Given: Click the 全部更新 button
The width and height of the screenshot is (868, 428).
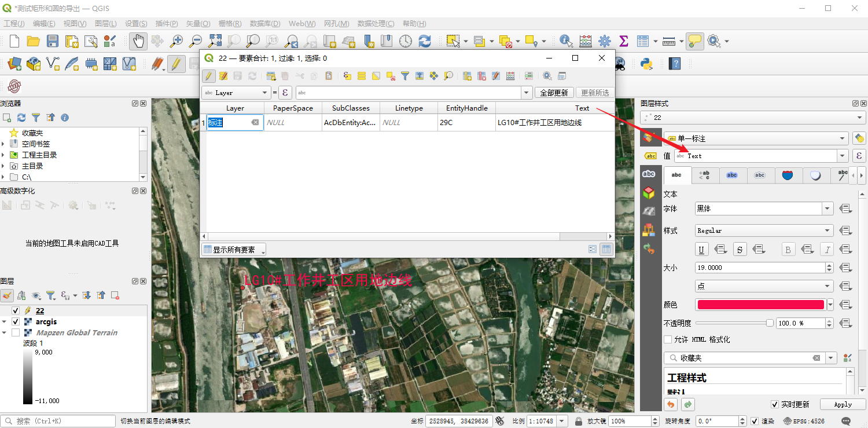Looking at the screenshot, I should (554, 93).
